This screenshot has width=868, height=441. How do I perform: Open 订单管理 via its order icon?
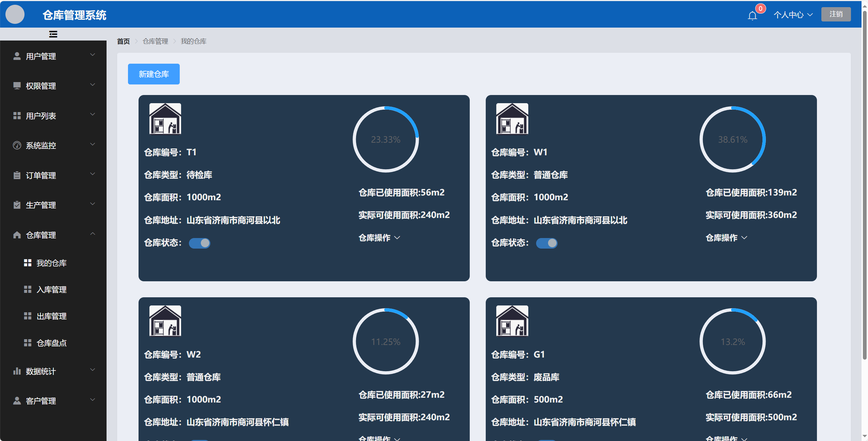[17, 175]
